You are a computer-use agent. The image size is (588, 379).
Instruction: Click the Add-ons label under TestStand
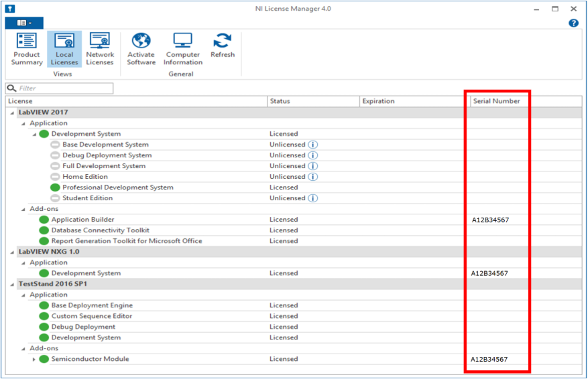point(44,348)
